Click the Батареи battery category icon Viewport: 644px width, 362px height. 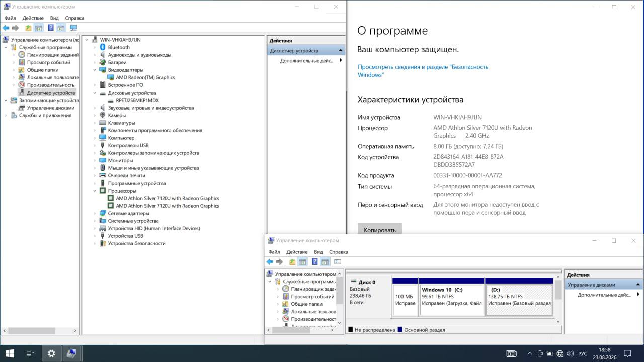pos(103,62)
